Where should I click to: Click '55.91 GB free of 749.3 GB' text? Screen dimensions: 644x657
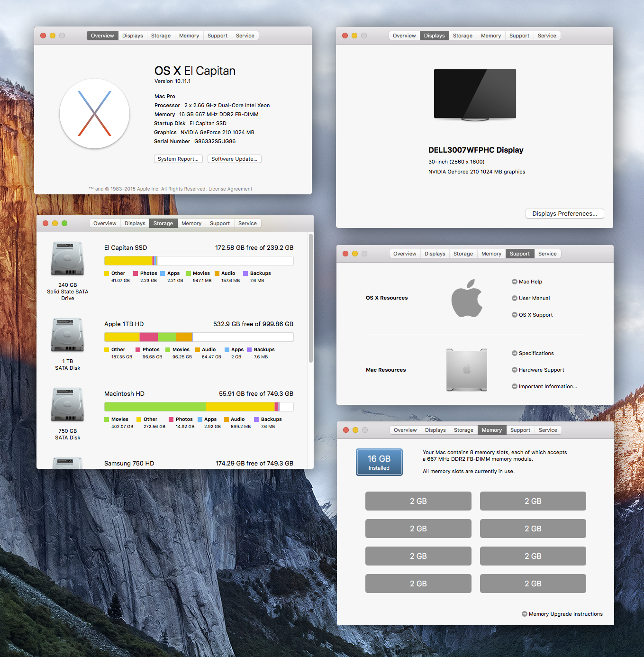256,393
